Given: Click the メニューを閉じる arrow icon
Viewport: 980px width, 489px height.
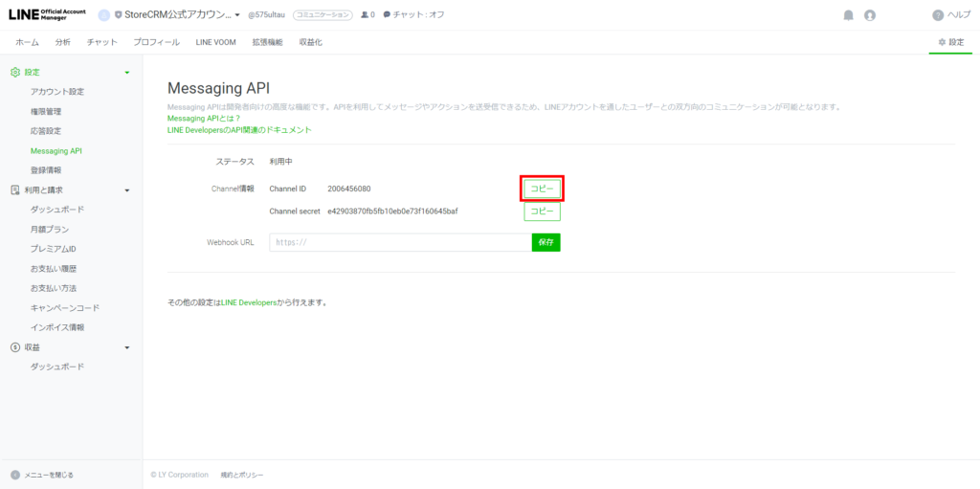Looking at the screenshot, I should pyautogui.click(x=15, y=475).
